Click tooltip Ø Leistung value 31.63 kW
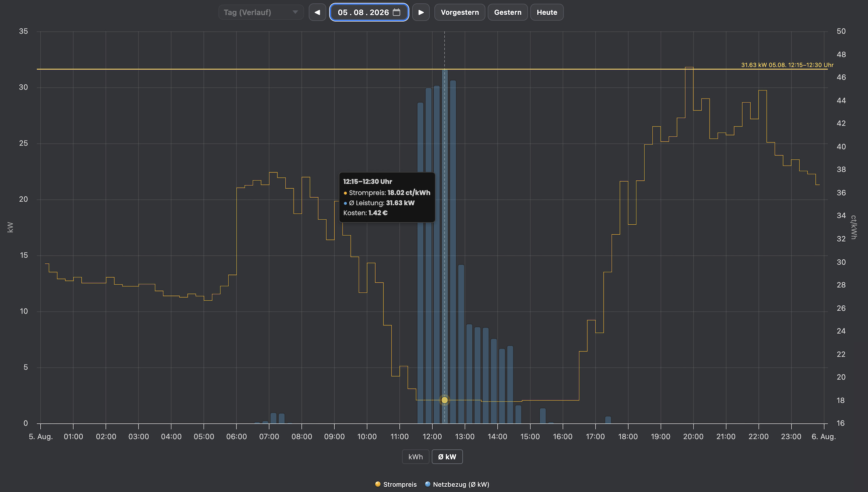This screenshot has width=868, height=492. tap(400, 203)
